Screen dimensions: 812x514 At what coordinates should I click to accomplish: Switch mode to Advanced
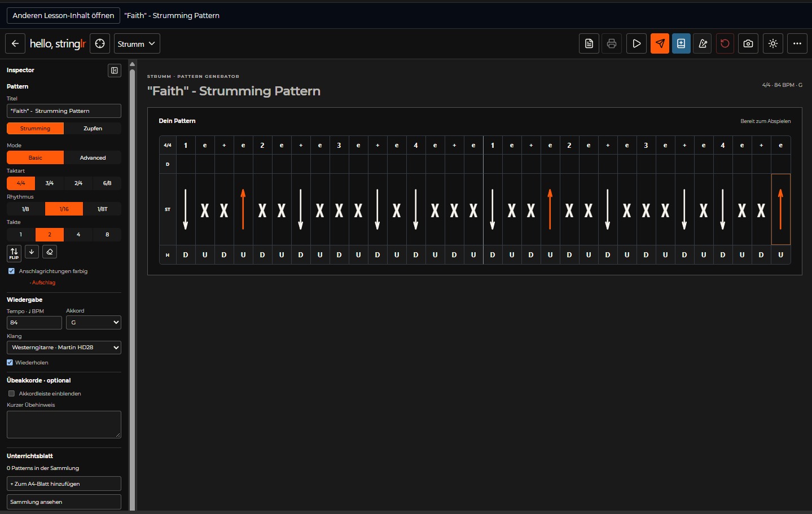tap(93, 157)
